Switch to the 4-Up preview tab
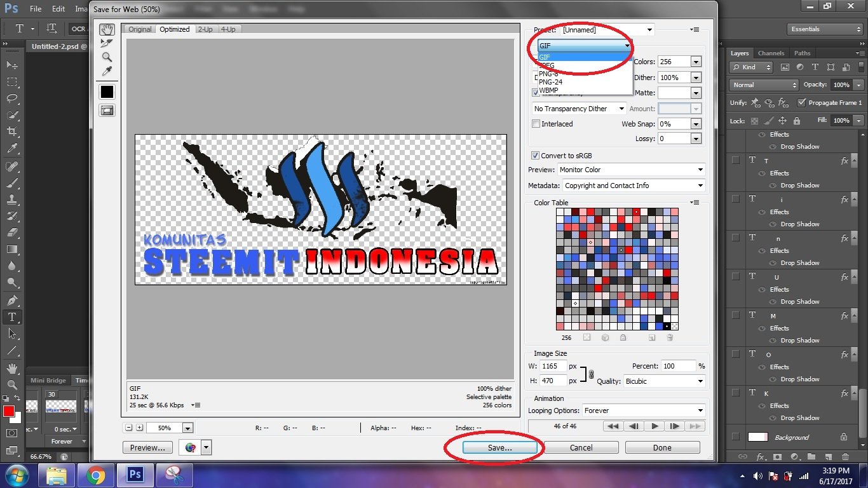 point(228,29)
